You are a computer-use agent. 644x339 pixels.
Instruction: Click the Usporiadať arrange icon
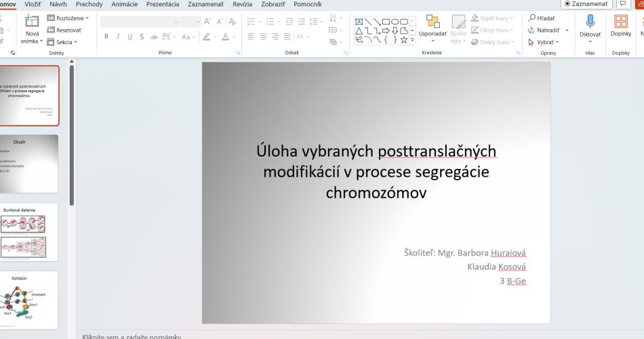[433, 22]
